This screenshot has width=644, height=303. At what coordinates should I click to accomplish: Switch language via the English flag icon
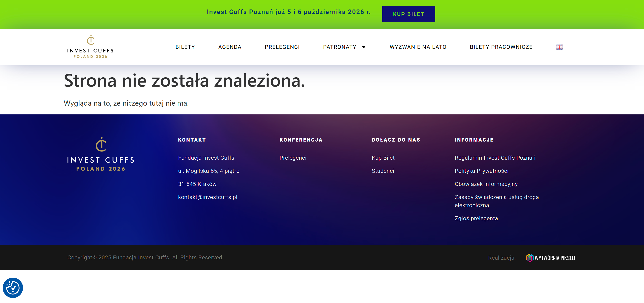coord(559,47)
